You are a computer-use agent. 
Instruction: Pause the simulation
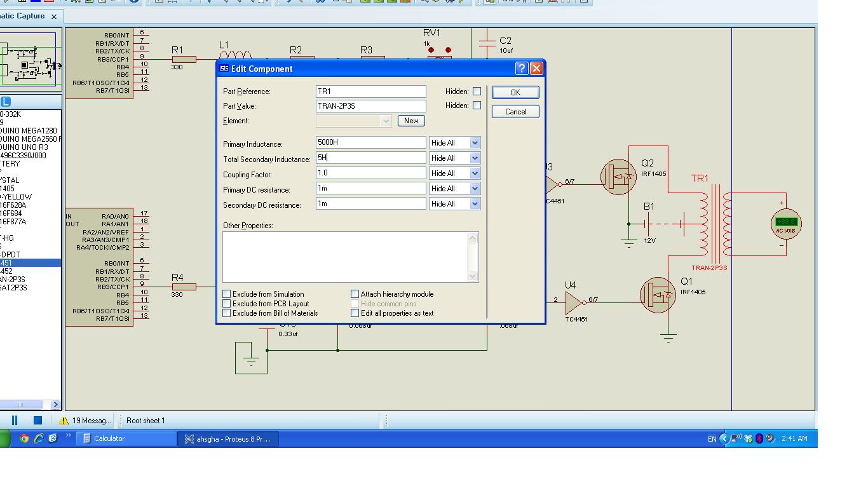click(15, 420)
